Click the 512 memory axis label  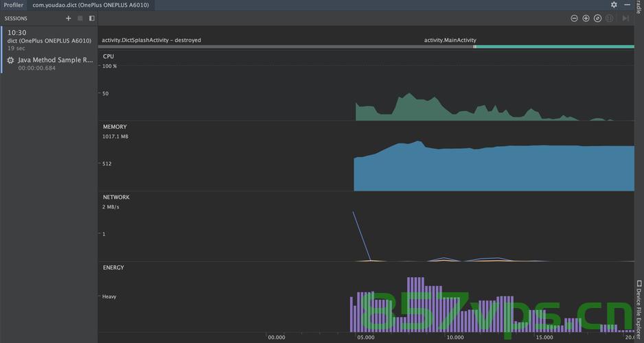(107, 164)
